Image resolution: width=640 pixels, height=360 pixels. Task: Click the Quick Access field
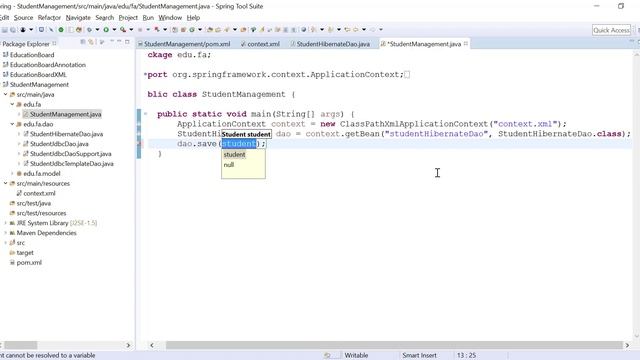click(611, 30)
